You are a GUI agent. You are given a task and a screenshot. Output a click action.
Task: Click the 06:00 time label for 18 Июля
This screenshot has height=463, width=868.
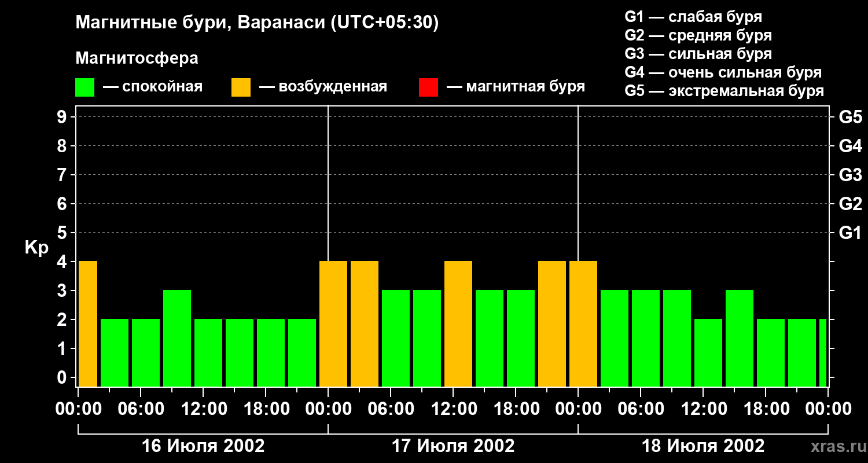[x=641, y=409]
